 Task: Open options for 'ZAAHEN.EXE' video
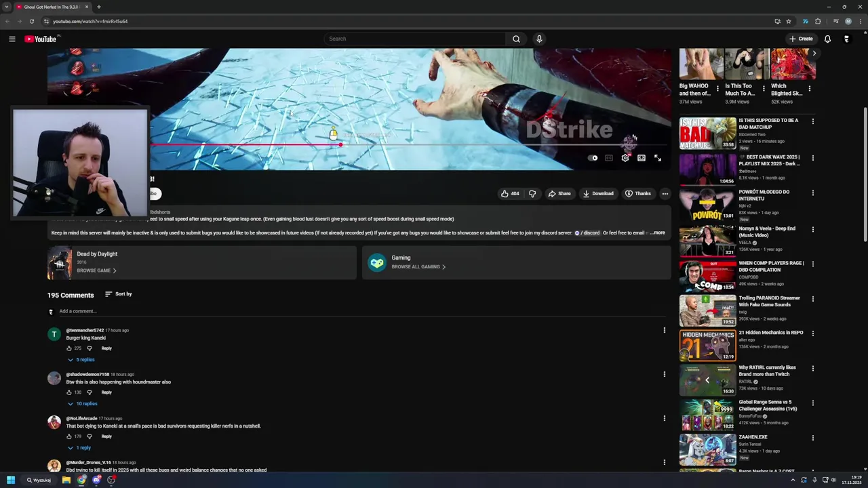[812, 439]
